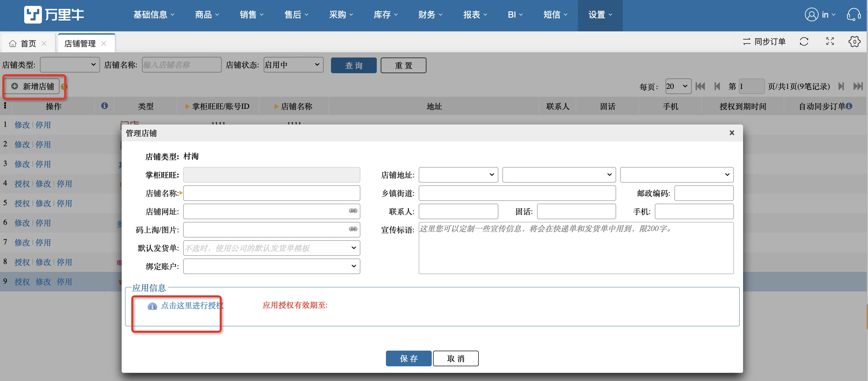Open the 绑定账户 dropdown
Image resolution: width=868 pixels, height=381 pixels.
click(x=271, y=266)
